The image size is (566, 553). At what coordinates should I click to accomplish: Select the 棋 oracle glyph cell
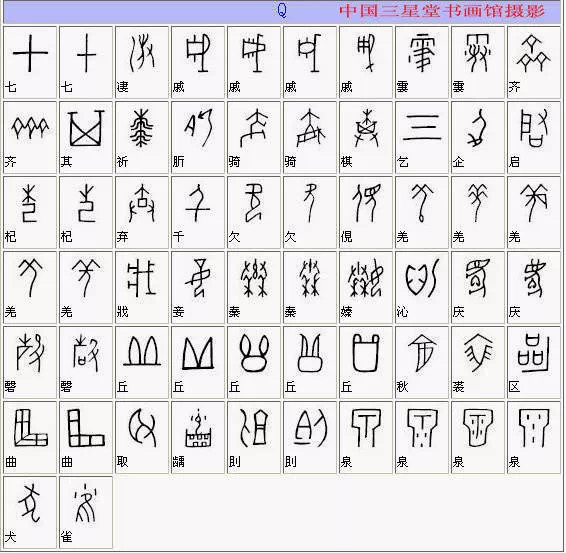coord(366,138)
